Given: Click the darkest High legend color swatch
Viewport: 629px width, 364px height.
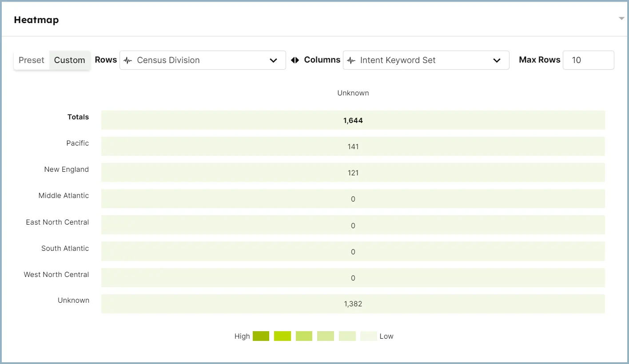Looking at the screenshot, I should (x=261, y=336).
